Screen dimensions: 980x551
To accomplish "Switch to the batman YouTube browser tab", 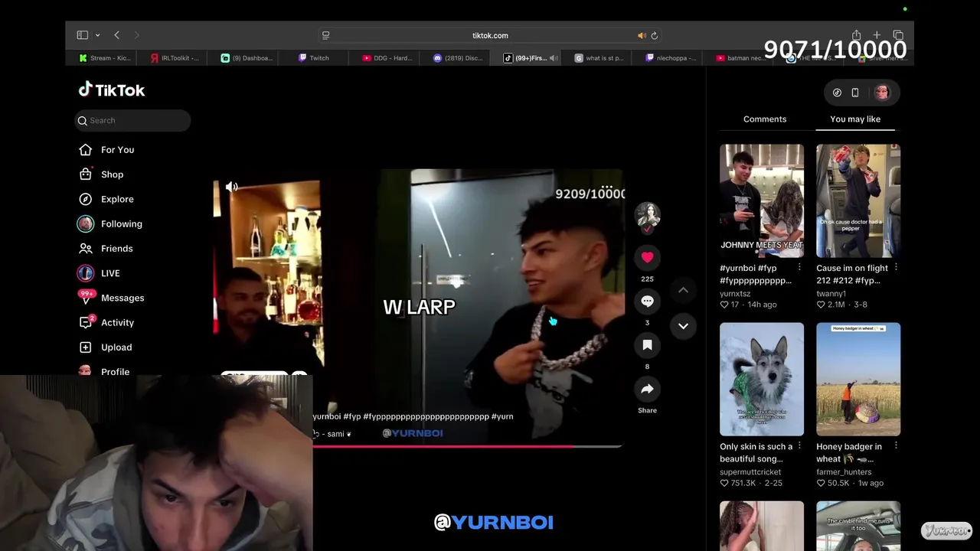I will pyautogui.click(x=740, y=58).
